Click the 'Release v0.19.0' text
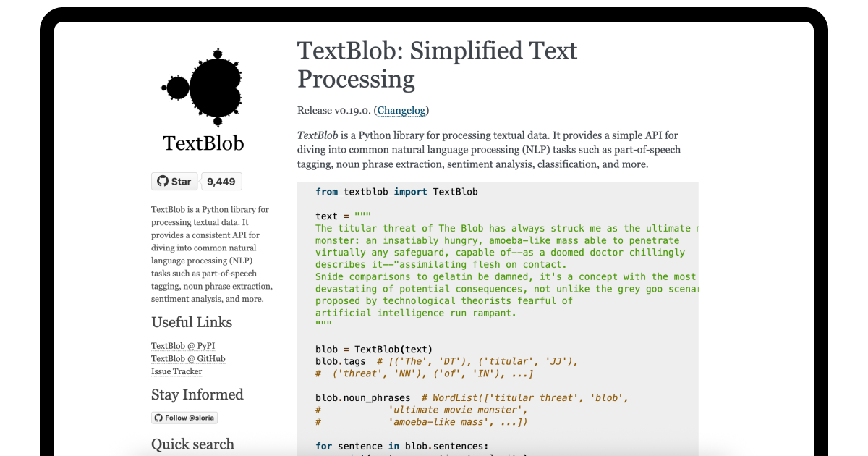The height and width of the screenshot is (456, 868). pyautogui.click(x=333, y=110)
